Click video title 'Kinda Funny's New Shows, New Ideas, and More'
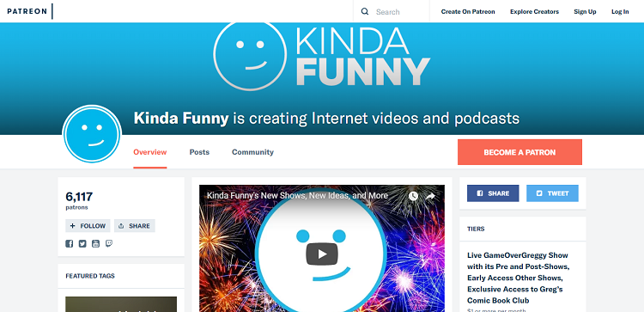 coord(297,196)
